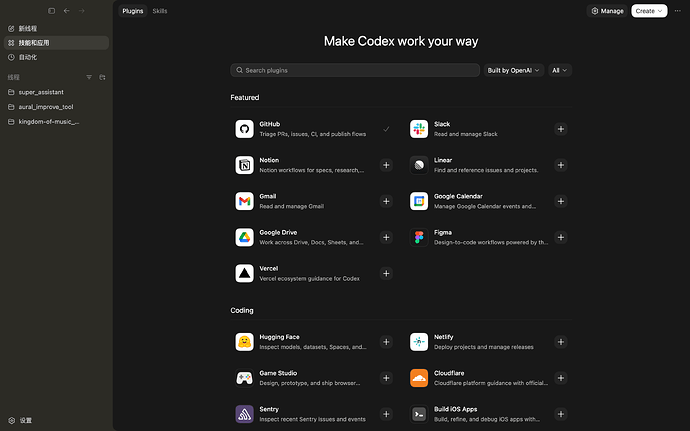
Task: Select 技能和应用 in sidebar
Action: [56, 43]
